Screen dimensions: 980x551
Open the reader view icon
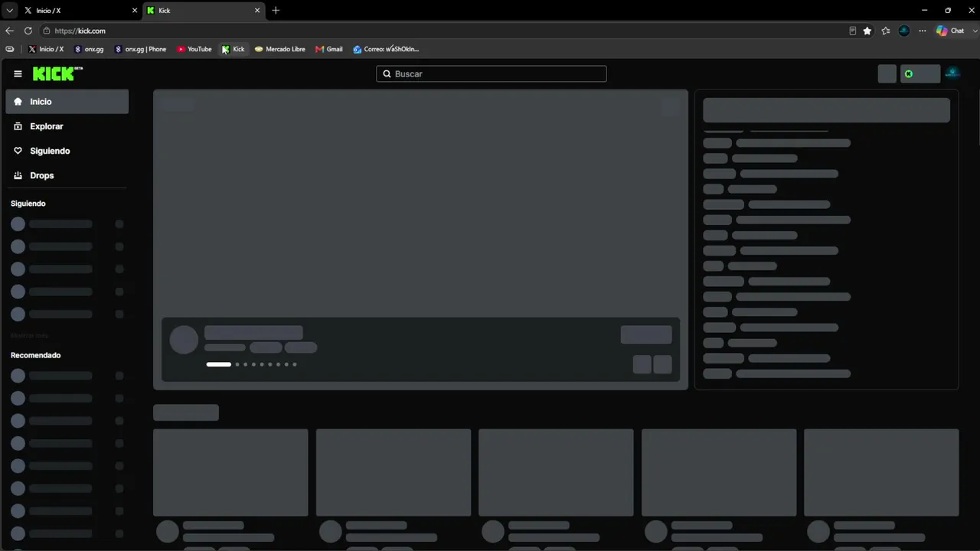[852, 31]
